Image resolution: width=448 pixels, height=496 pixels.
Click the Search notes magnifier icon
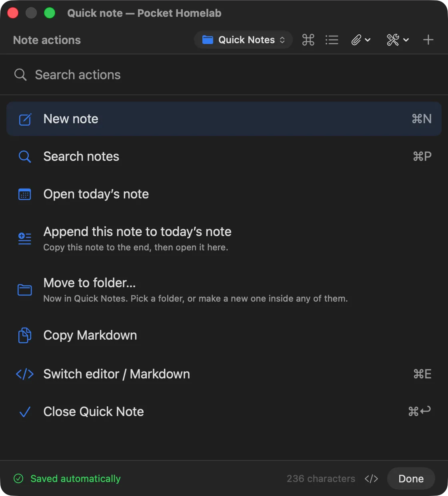25,156
